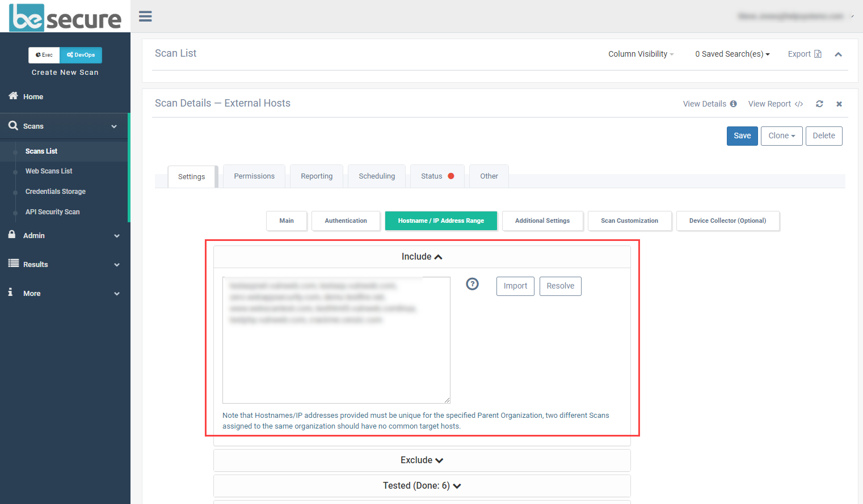The width and height of the screenshot is (863, 504).
Task: Click the beSECURE logo
Action: pyautogui.click(x=65, y=17)
